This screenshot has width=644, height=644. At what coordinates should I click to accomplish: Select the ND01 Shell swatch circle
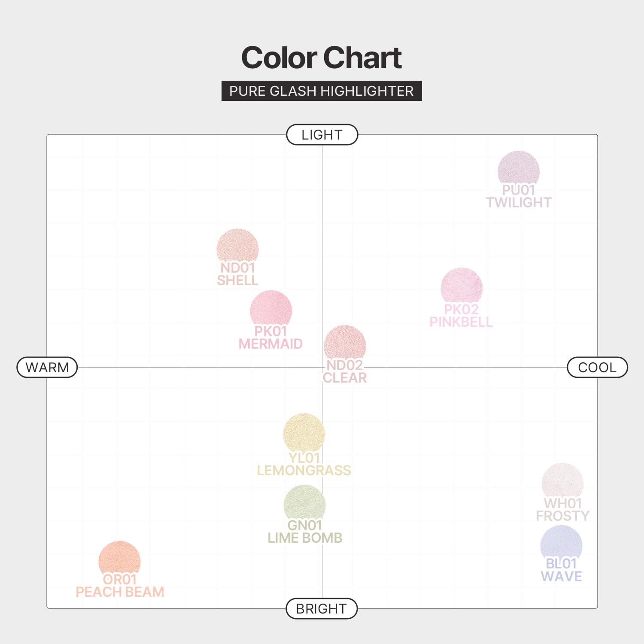click(x=237, y=246)
